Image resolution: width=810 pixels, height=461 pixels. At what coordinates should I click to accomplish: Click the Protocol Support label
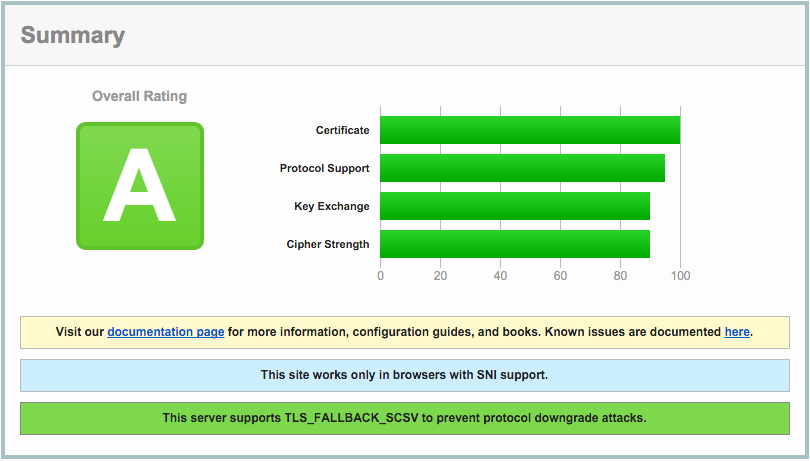pos(324,168)
